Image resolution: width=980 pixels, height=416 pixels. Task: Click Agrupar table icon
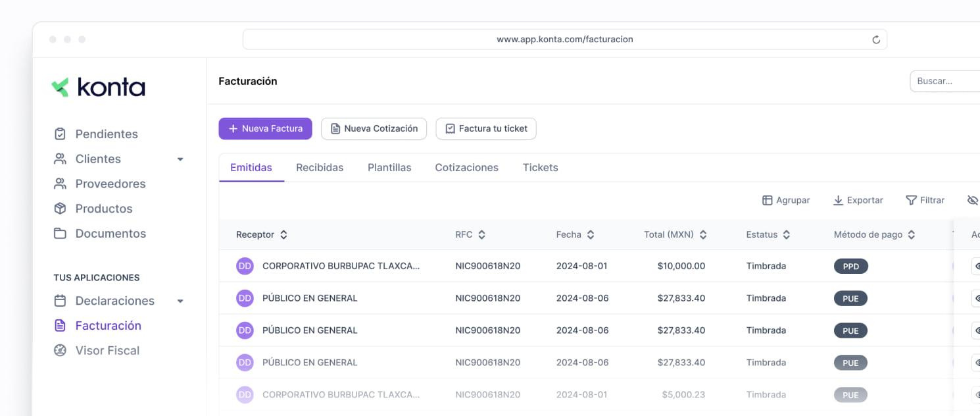tap(767, 200)
